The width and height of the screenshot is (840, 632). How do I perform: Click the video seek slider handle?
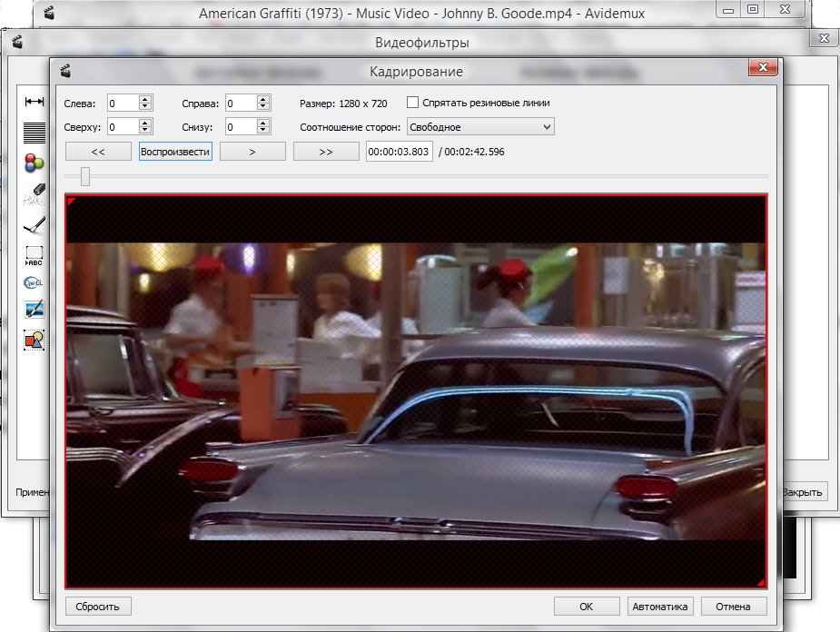[85, 176]
